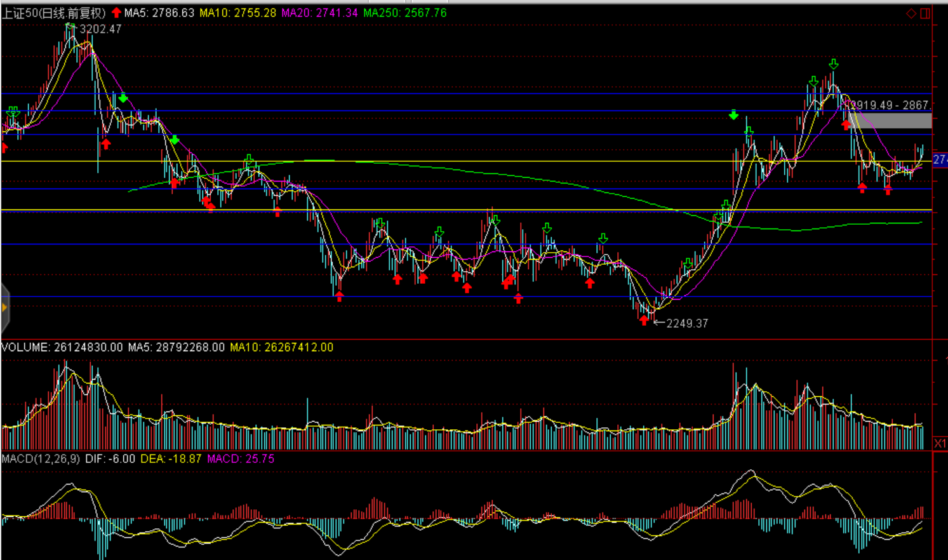Select the MA10 price average label
The image size is (948, 560).
237,13
